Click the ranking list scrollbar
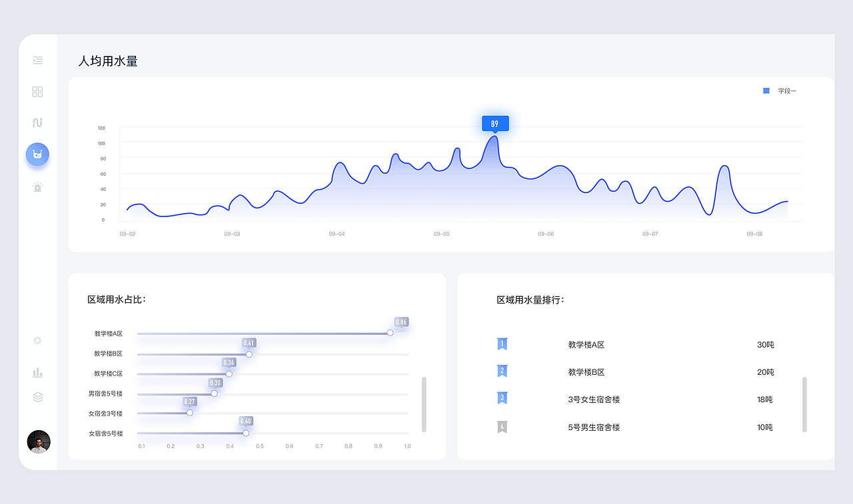853x504 pixels. pyautogui.click(x=804, y=405)
